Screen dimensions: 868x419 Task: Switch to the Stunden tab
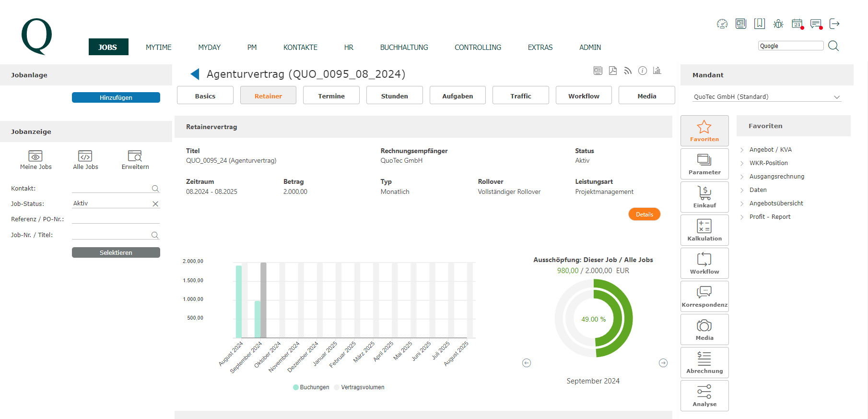click(394, 96)
